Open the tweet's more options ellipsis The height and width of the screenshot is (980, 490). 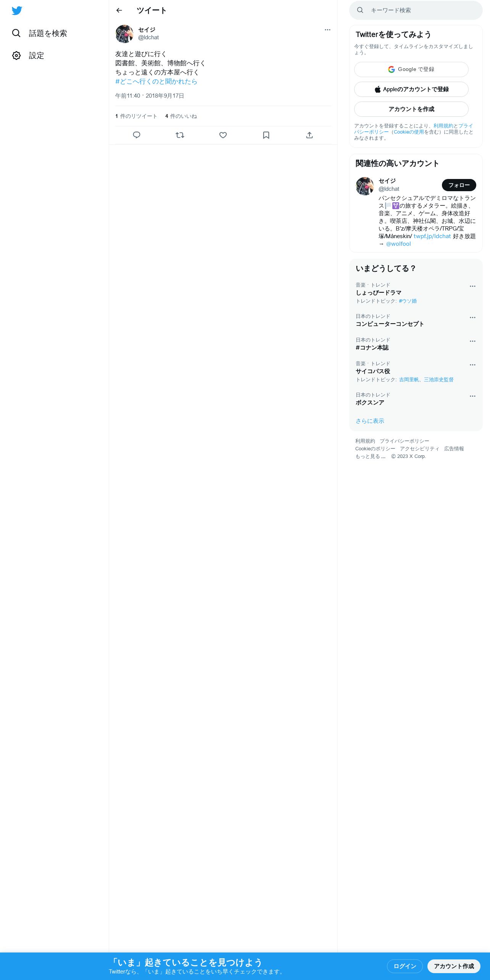327,30
